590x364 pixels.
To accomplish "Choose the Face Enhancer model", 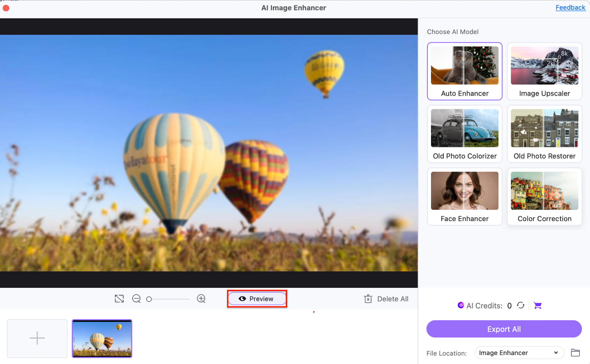I will point(465,197).
